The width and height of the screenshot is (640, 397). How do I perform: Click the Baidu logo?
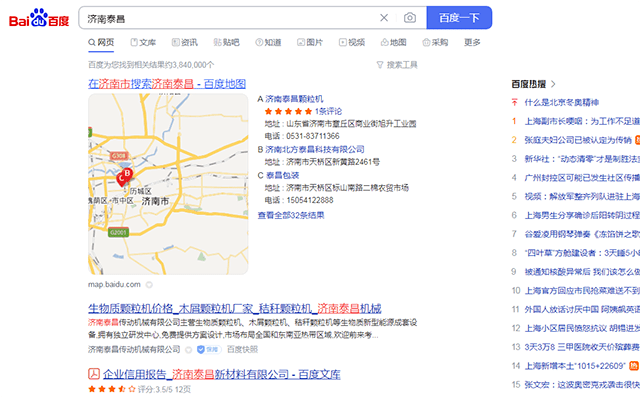[39, 18]
